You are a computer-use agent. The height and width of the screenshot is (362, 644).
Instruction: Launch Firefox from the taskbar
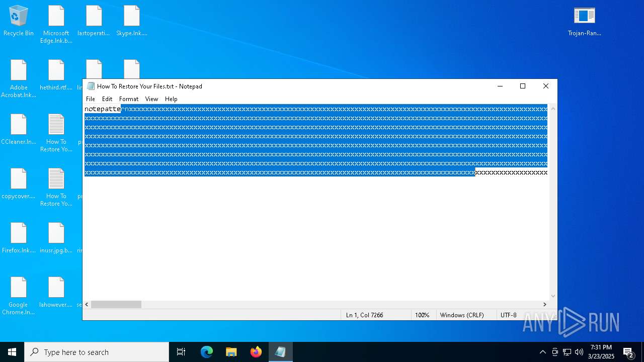tap(256, 352)
